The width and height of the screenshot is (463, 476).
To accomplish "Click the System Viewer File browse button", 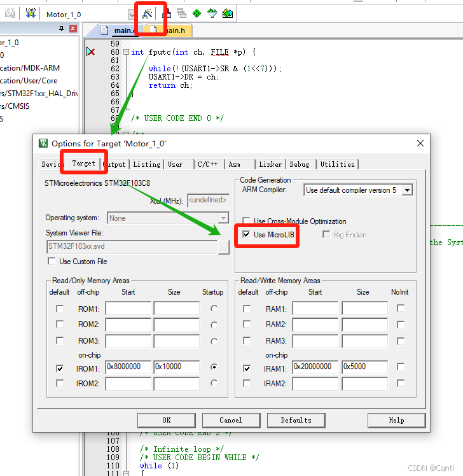I will pos(224,248).
